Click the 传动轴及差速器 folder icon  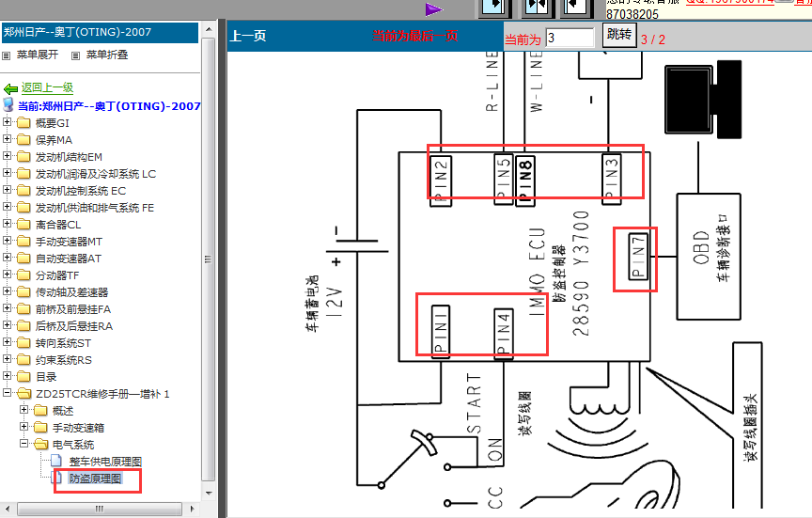tap(23, 292)
